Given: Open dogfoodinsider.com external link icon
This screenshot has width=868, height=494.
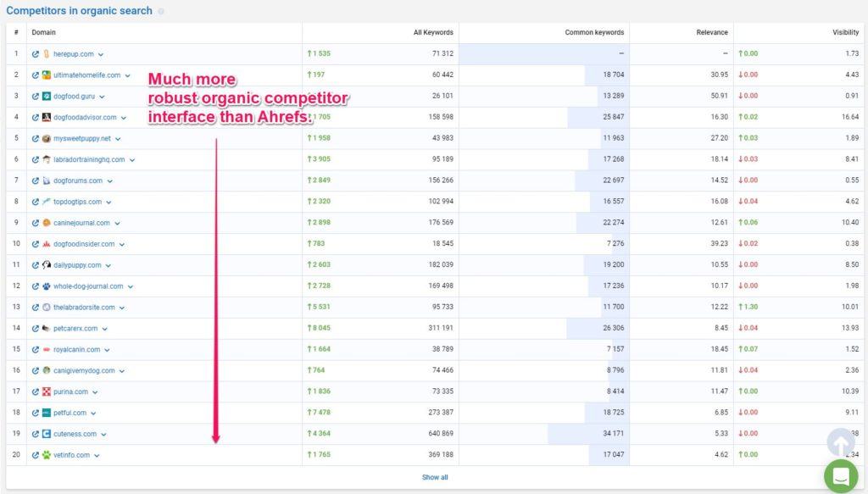Looking at the screenshot, I should click(x=36, y=244).
